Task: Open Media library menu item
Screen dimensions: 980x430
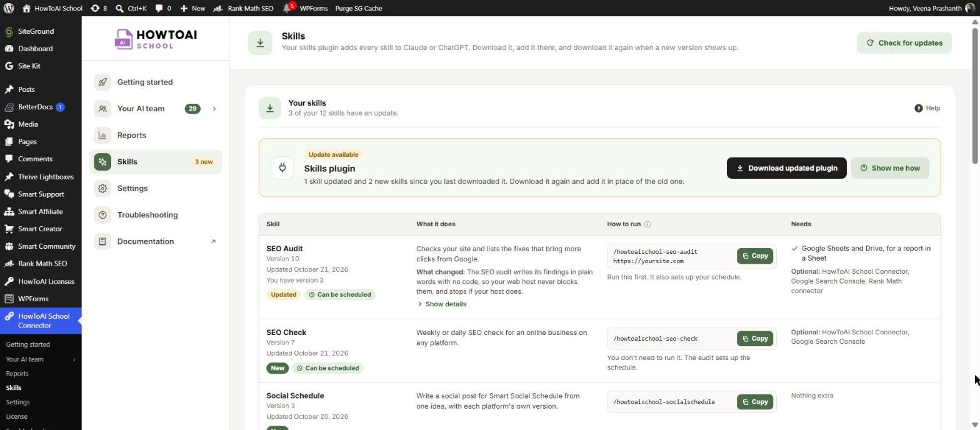Action: pos(41,124)
